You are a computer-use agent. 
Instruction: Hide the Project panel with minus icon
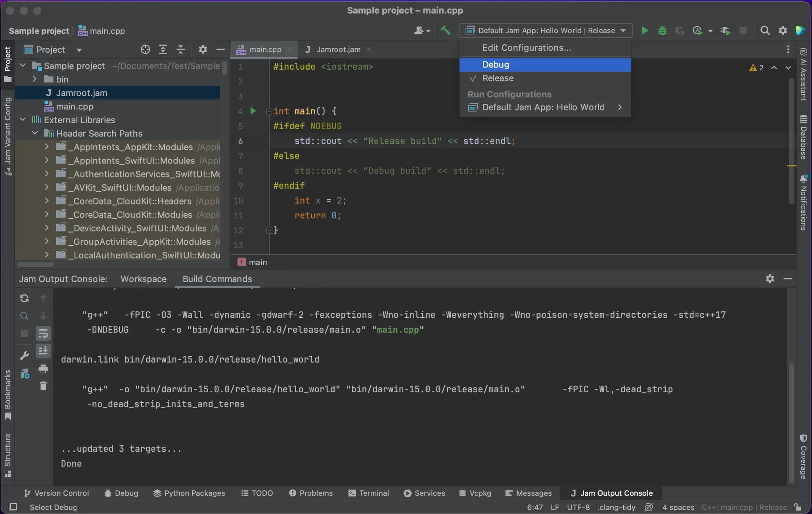click(220, 50)
